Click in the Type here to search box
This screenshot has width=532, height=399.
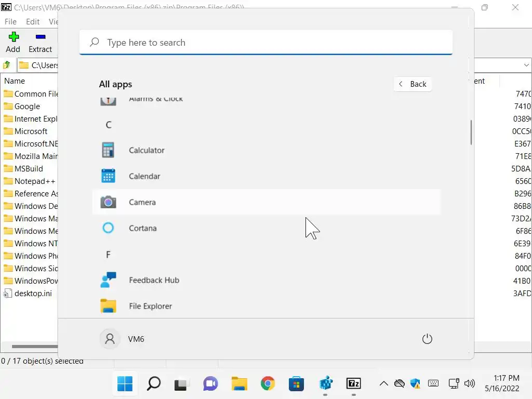tap(266, 43)
